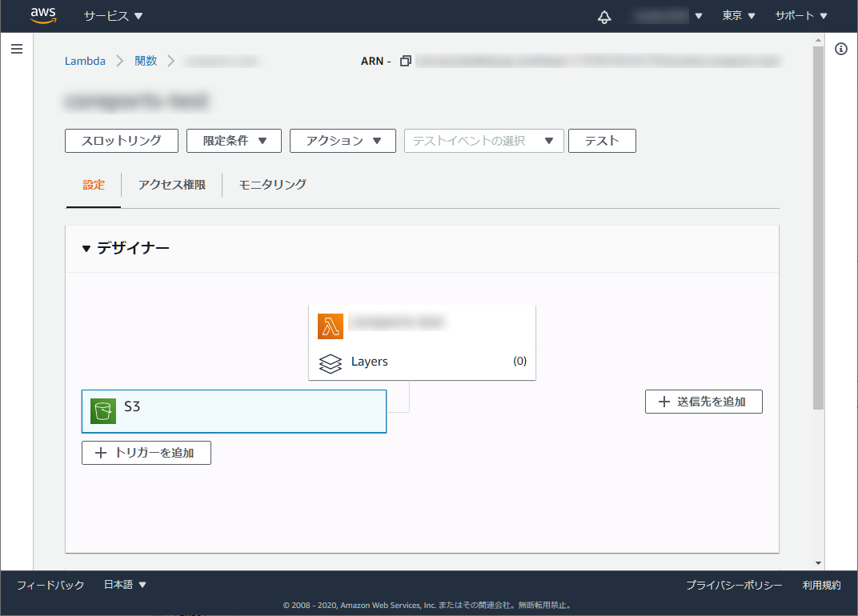Click the テスト button

(602, 141)
